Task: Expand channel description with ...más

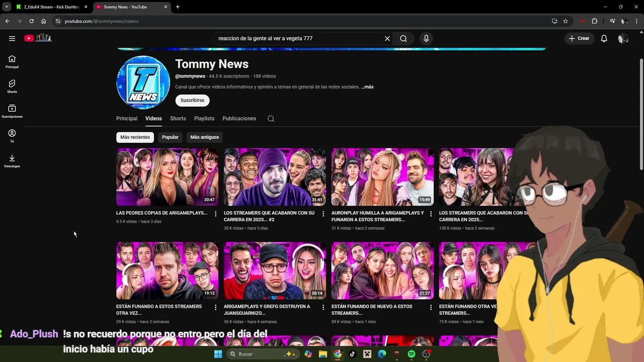Action: (x=367, y=87)
